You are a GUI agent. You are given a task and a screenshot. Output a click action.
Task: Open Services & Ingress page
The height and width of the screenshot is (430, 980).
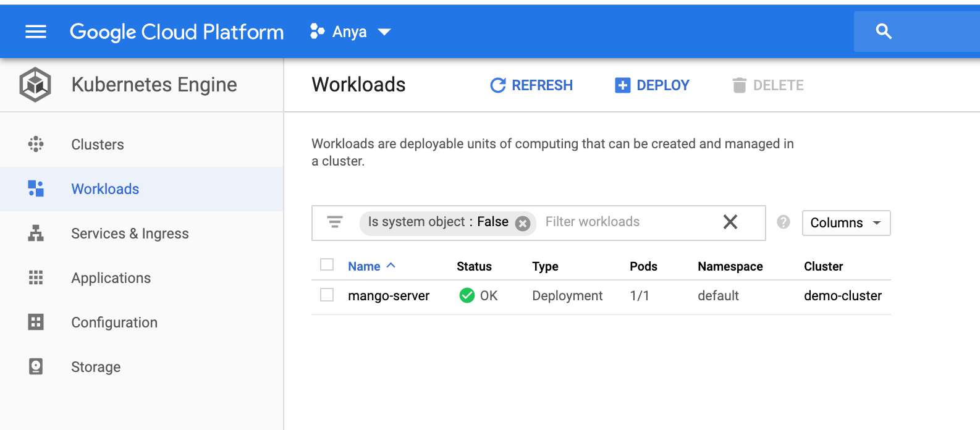142,234
